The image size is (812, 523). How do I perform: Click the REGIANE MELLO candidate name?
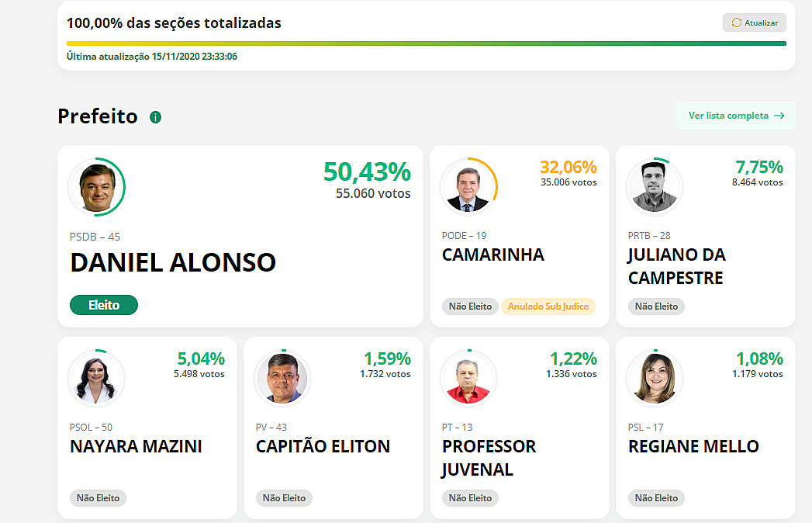pyautogui.click(x=693, y=446)
